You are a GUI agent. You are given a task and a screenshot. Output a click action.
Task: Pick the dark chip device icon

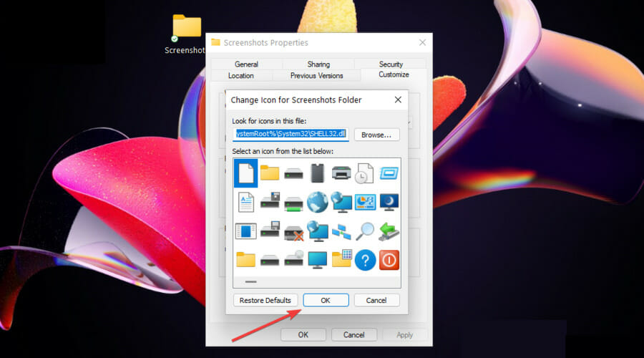318,173
